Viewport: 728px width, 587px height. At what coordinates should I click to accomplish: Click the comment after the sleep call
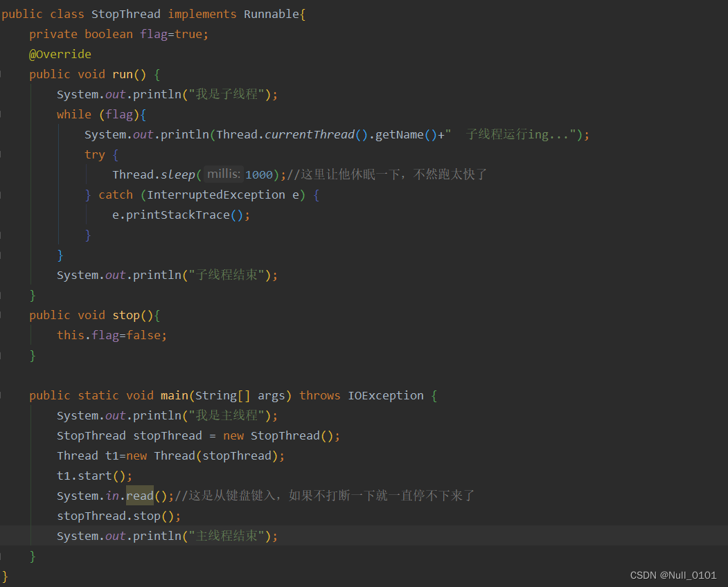click(x=387, y=174)
